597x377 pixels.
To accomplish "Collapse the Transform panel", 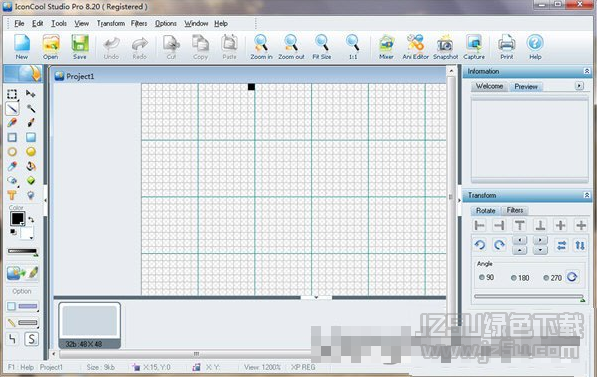I will click(587, 195).
